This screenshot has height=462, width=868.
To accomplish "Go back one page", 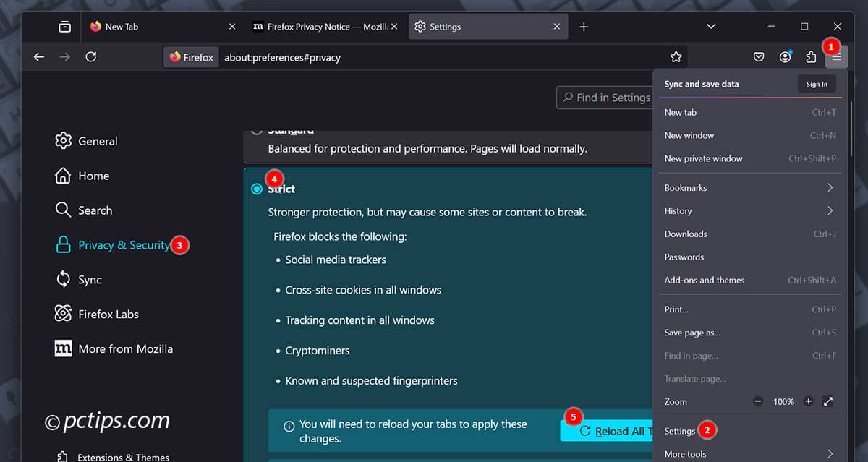I will coord(39,57).
